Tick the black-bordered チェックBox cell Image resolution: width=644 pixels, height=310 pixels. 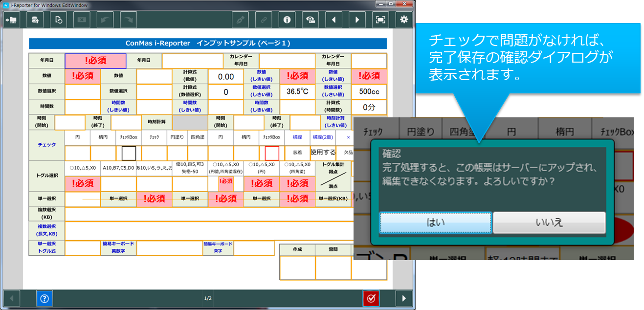point(129,154)
